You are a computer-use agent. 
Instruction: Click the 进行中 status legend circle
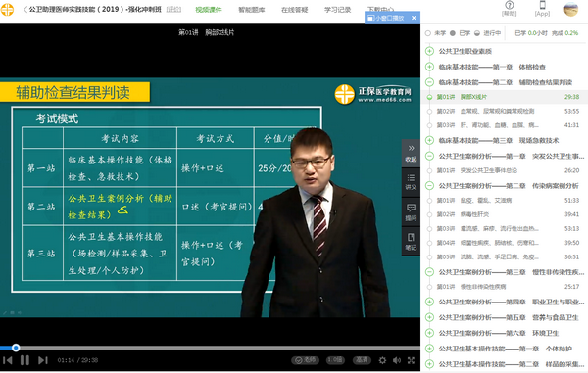pos(477,33)
